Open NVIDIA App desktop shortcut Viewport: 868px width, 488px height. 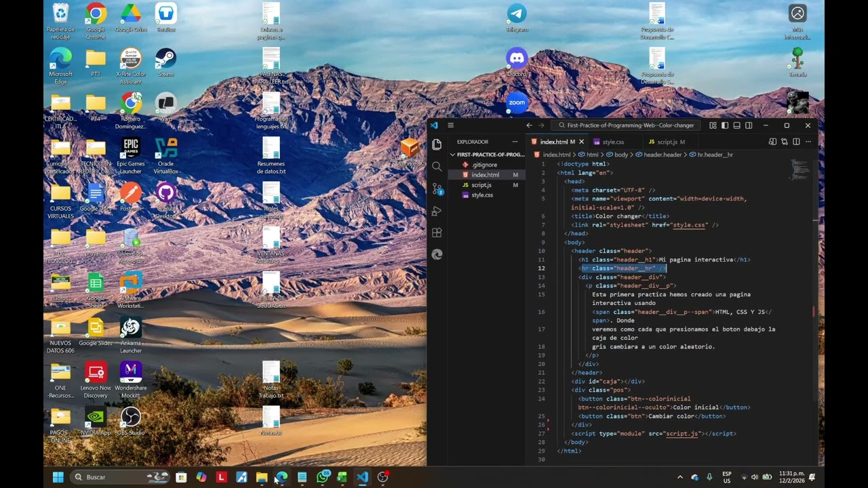point(96,421)
